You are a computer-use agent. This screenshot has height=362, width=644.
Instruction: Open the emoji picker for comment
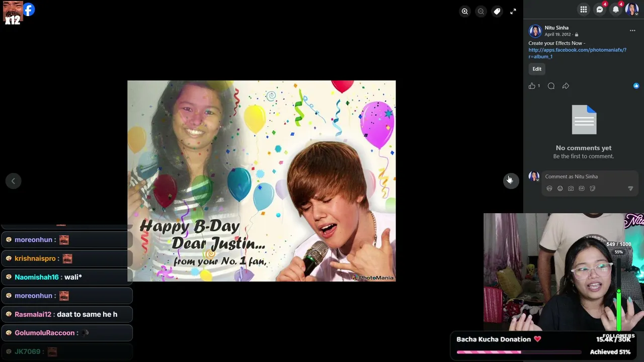560,189
